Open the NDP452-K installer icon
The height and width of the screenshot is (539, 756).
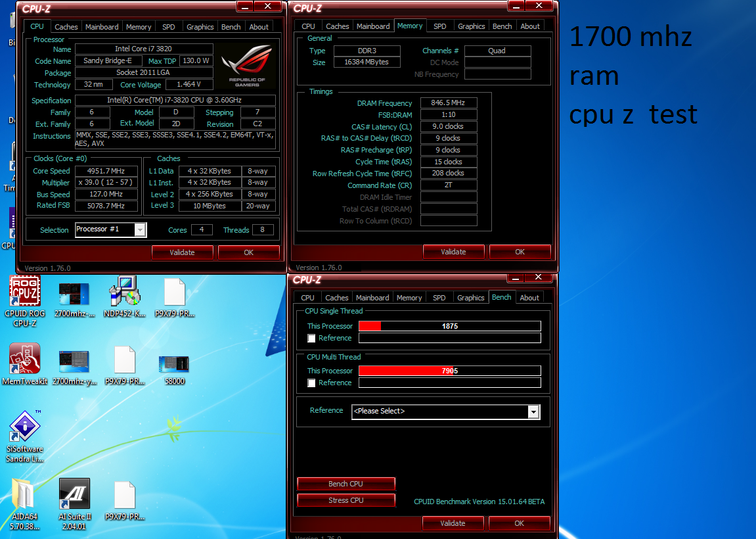(124, 296)
